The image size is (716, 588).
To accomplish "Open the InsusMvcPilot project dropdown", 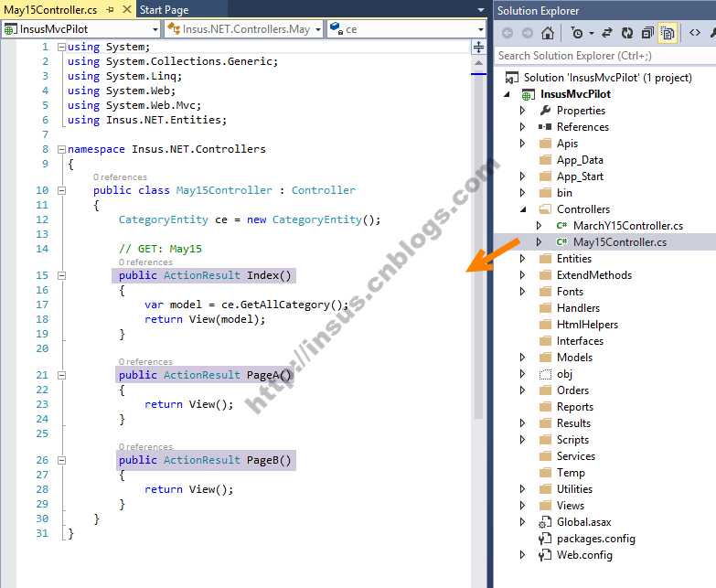I will click(81, 29).
